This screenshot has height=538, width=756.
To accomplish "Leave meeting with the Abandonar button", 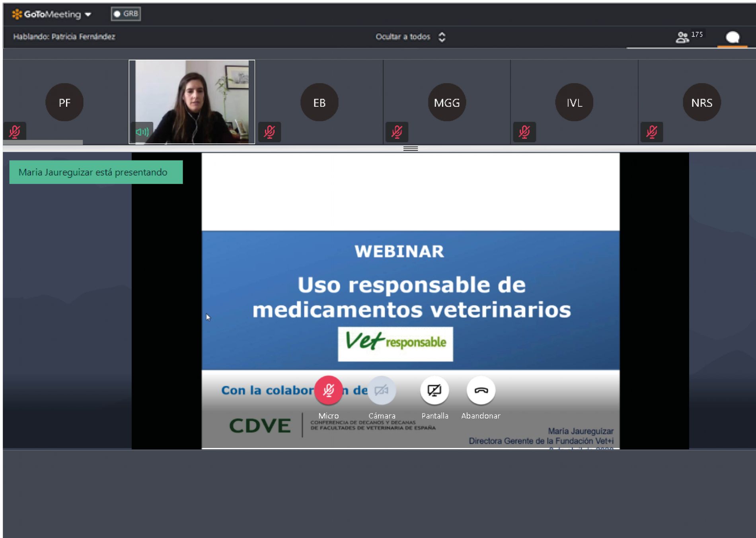I will [481, 390].
